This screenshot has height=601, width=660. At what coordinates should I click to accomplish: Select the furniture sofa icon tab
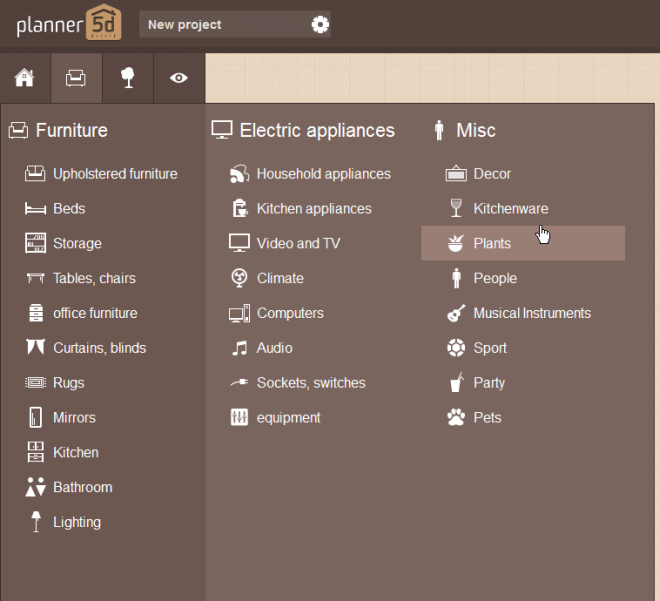click(x=76, y=78)
